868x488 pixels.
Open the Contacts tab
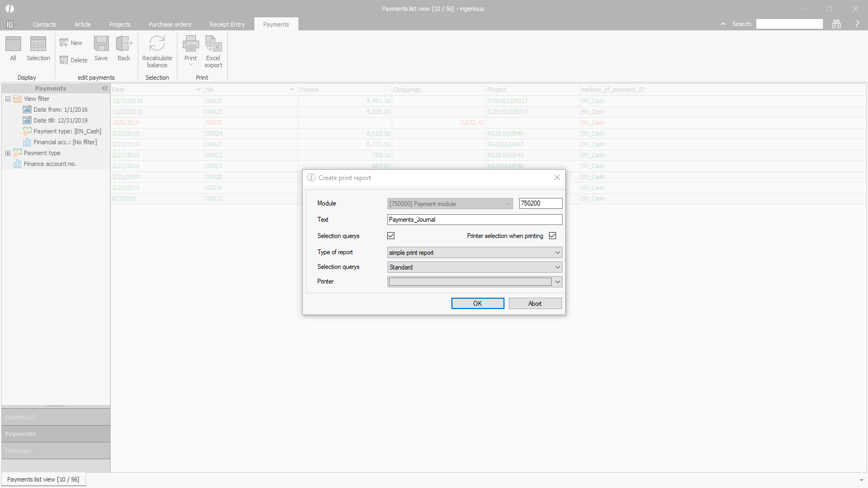pos(44,24)
